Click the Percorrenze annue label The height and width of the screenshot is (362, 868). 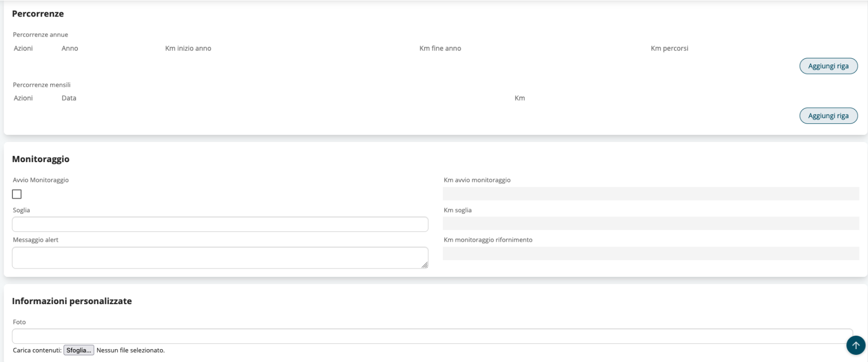[40, 35]
